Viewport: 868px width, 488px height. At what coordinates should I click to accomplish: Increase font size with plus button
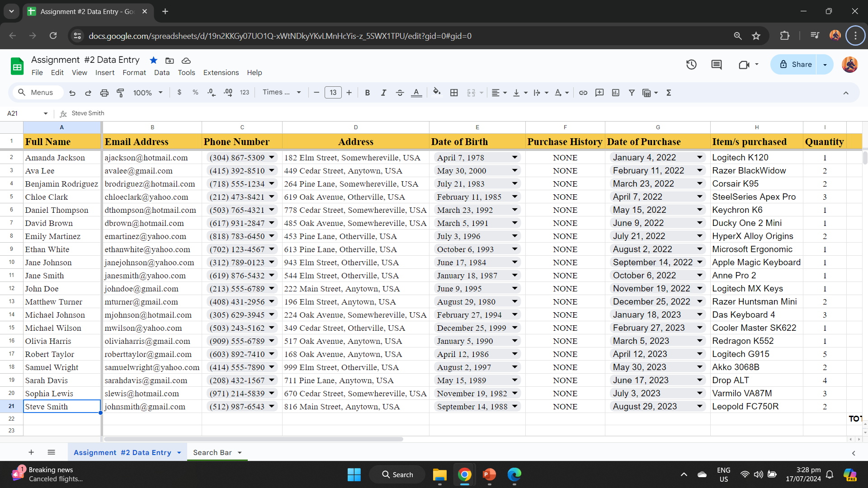pyautogui.click(x=349, y=93)
